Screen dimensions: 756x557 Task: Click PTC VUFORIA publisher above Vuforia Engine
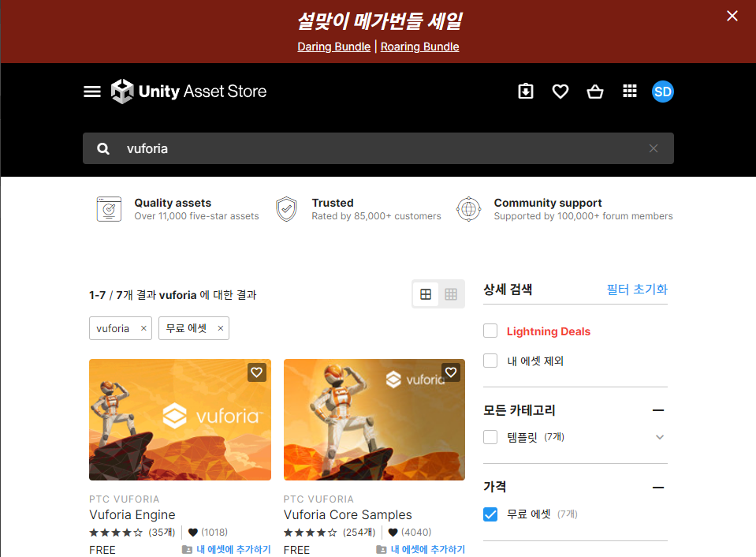point(125,499)
